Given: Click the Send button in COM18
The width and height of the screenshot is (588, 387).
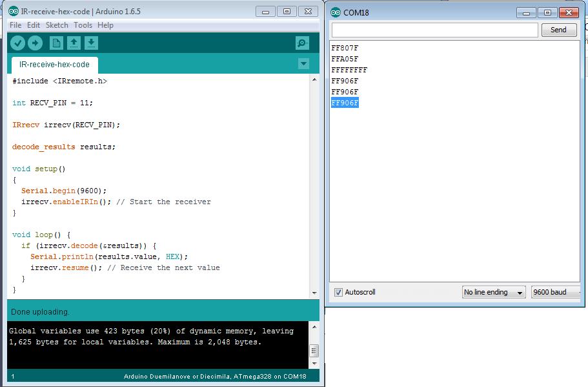Looking at the screenshot, I should pos(559,30).
